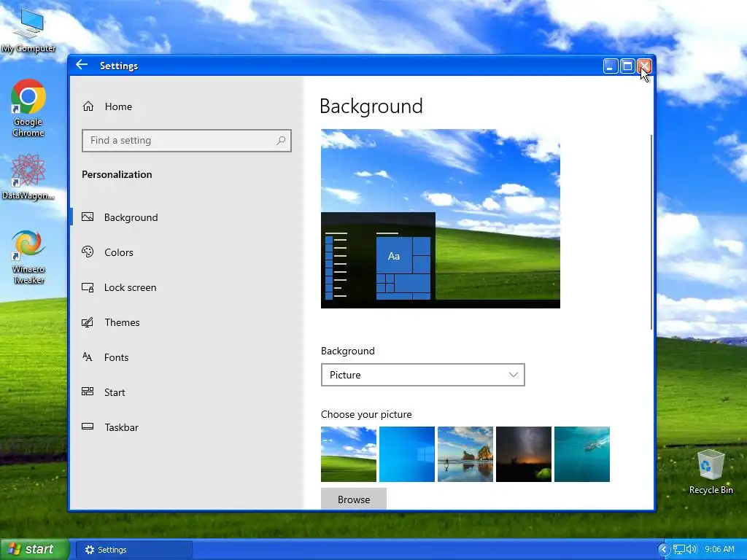Click the background preview image

coord(441,219)
